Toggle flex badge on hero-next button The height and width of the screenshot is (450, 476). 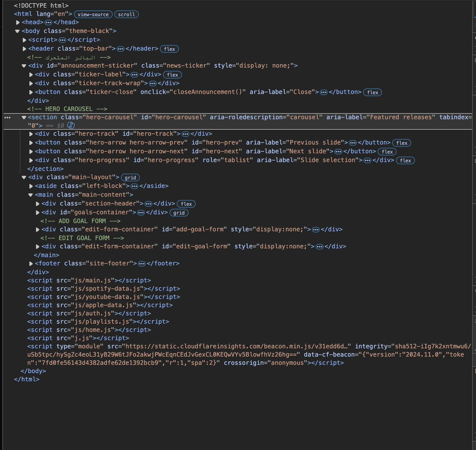(x=387, y=151)
